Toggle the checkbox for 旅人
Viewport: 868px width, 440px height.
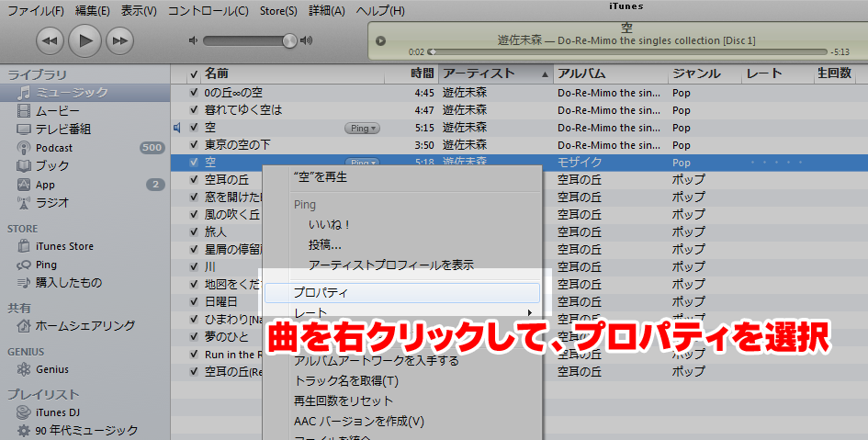pyautogui.click(x=193, y=231)
